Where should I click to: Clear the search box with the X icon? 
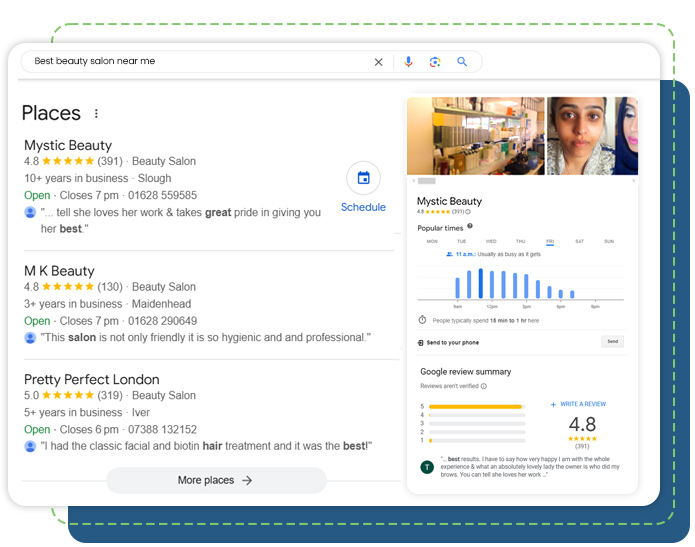(378, 62)
